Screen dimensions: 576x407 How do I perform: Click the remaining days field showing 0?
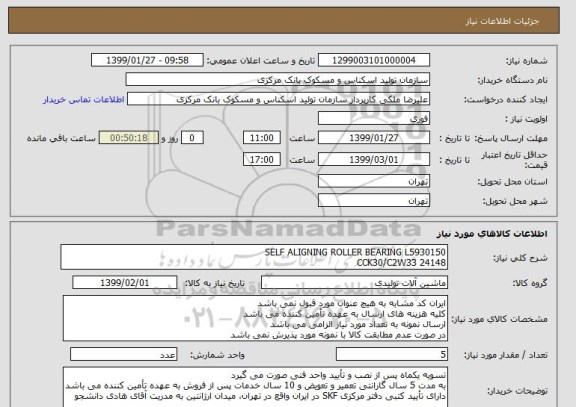192,138
